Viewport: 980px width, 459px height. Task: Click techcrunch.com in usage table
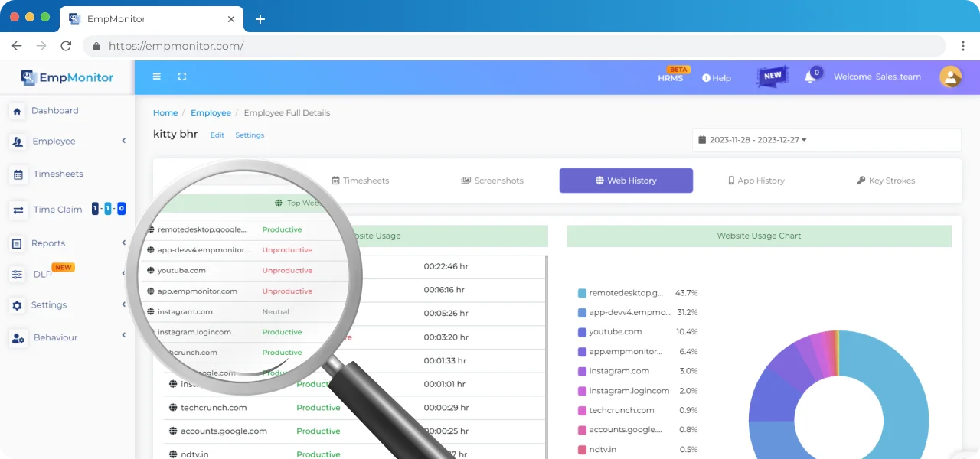[x=214, y=408]
